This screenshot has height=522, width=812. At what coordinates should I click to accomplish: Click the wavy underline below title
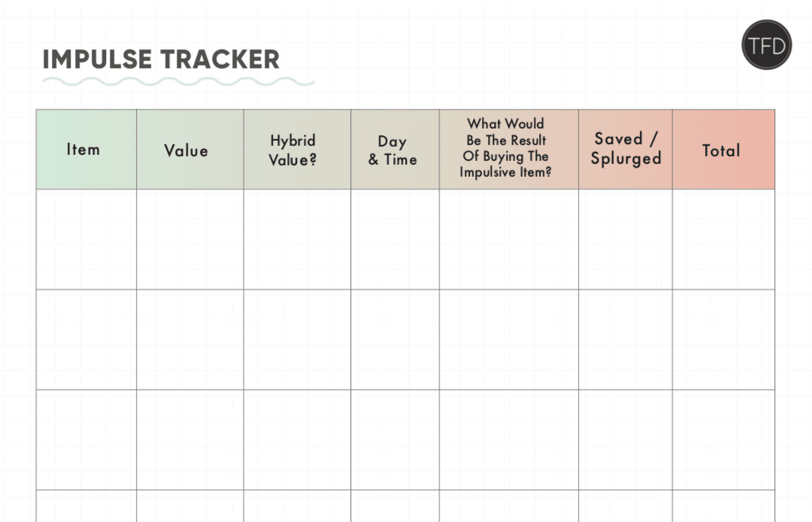(179, 82)
